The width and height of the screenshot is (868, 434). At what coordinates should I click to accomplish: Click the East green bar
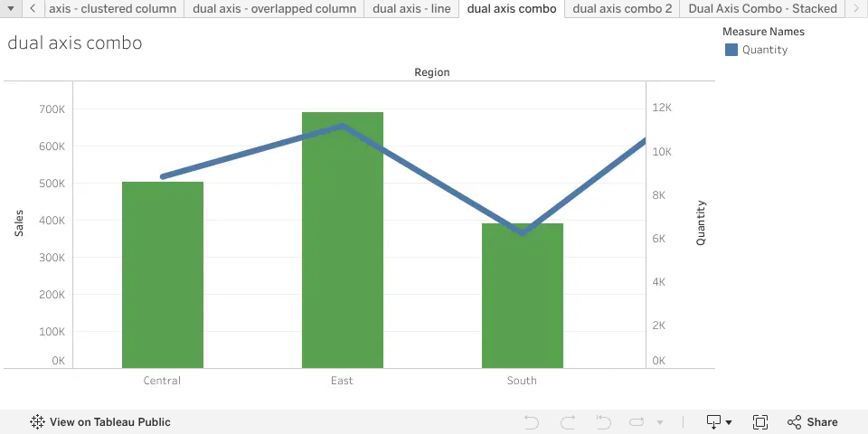tap(342, 240)
